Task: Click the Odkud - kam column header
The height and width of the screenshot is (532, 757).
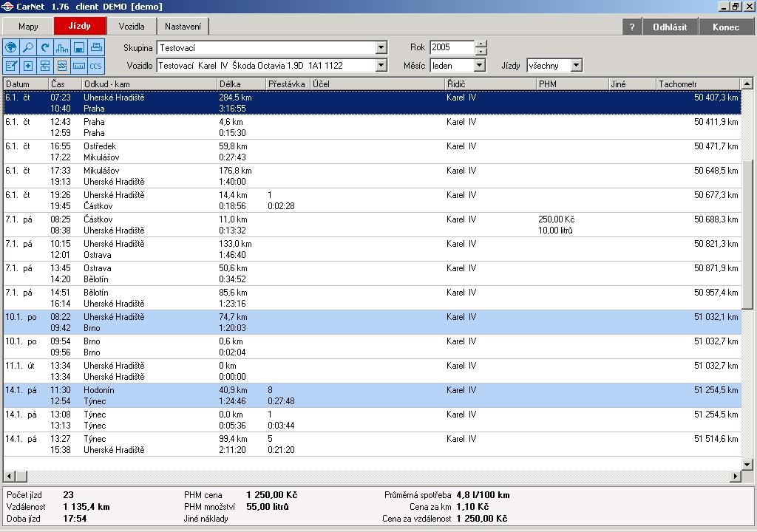Action: [x=149, y=84]
